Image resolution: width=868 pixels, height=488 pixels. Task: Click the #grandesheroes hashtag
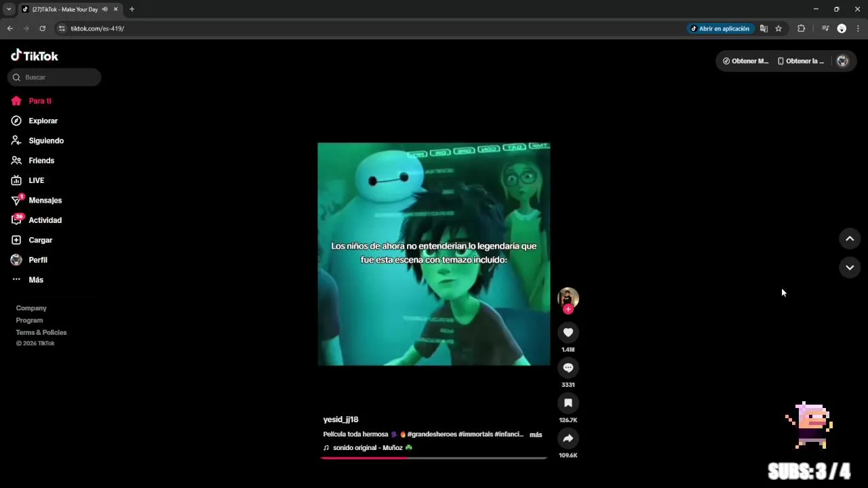[x=432, y=434]
